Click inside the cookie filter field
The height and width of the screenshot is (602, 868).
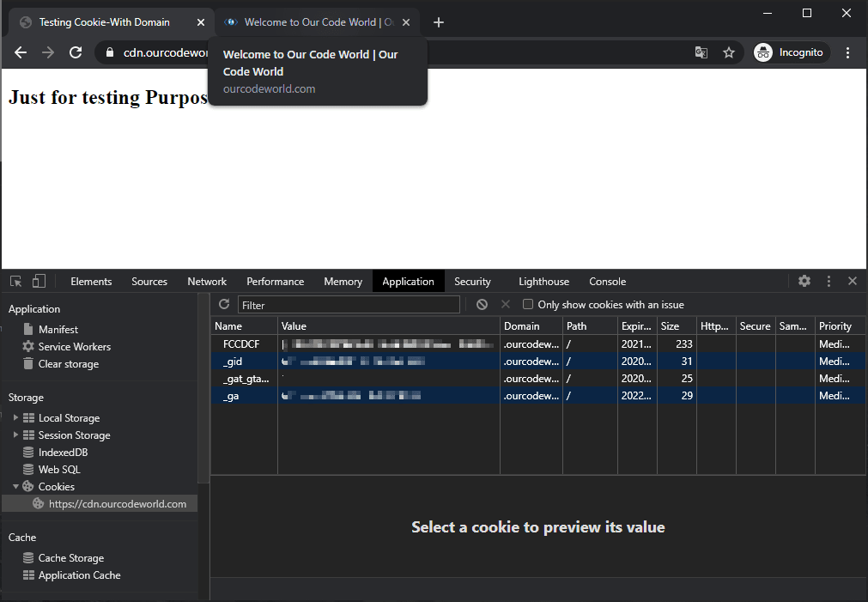[348, 304]
